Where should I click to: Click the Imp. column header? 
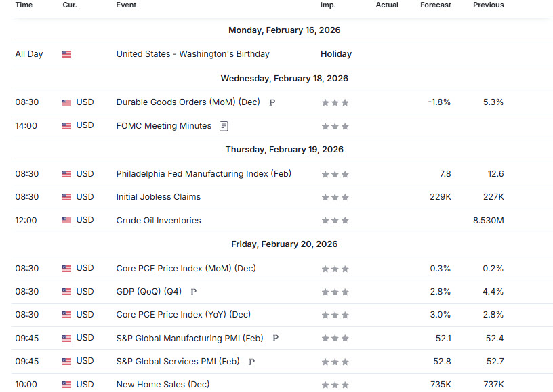coord(328,5)
